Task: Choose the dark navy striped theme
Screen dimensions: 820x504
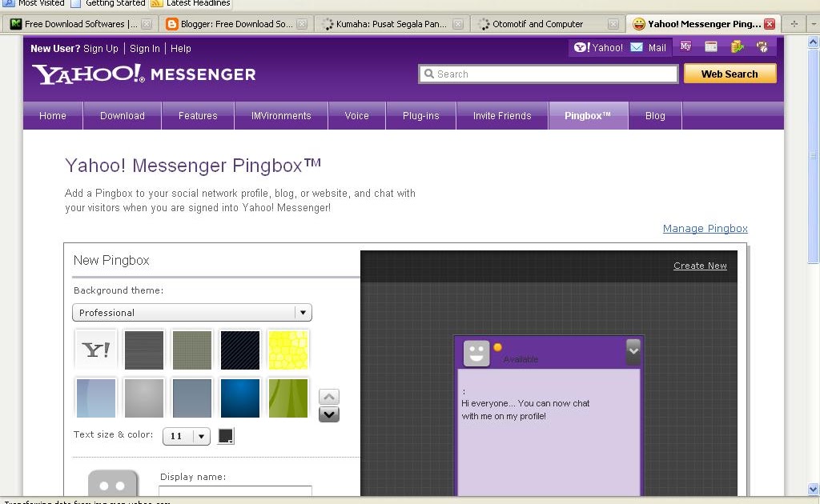Action: pos(240,350)
